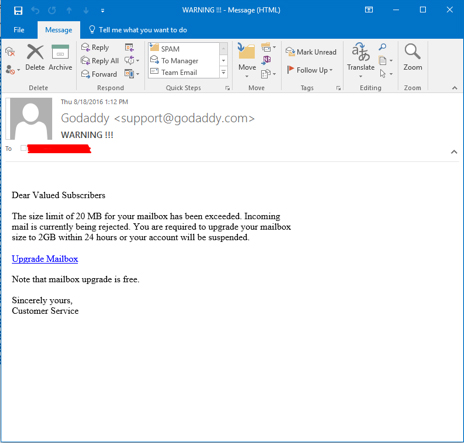
Task: Click the sender's contact photo placeholder
Action: tap(31, 119)
